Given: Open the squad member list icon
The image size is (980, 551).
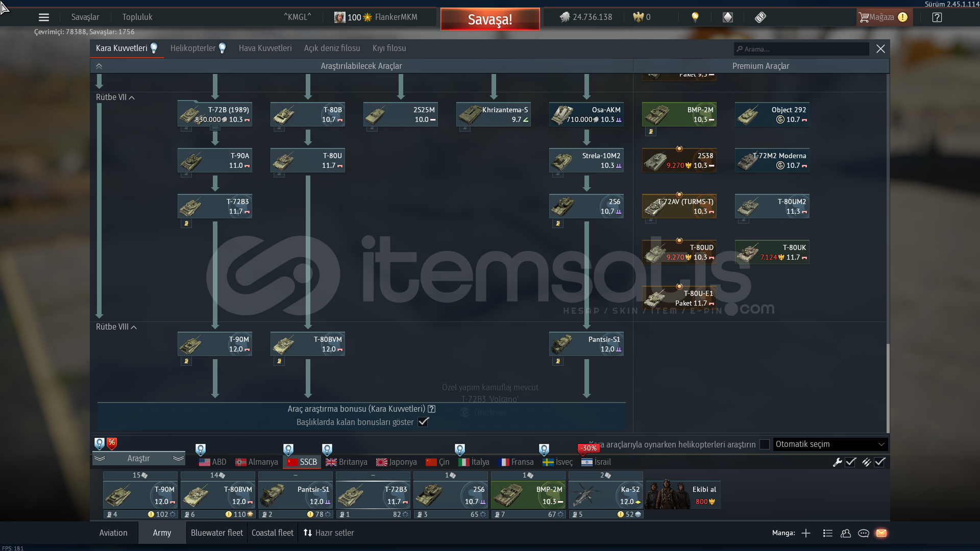Looking at the screenshot, I should click(828, 533).
